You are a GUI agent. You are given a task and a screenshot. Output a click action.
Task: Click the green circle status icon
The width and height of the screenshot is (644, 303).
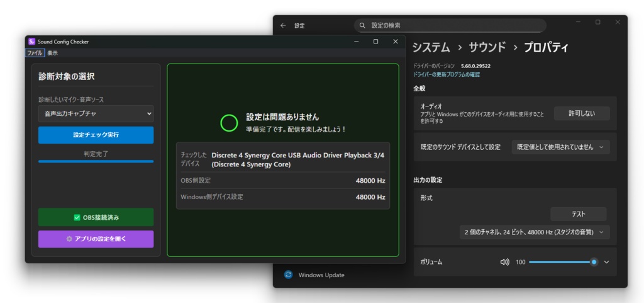(229, 123)
